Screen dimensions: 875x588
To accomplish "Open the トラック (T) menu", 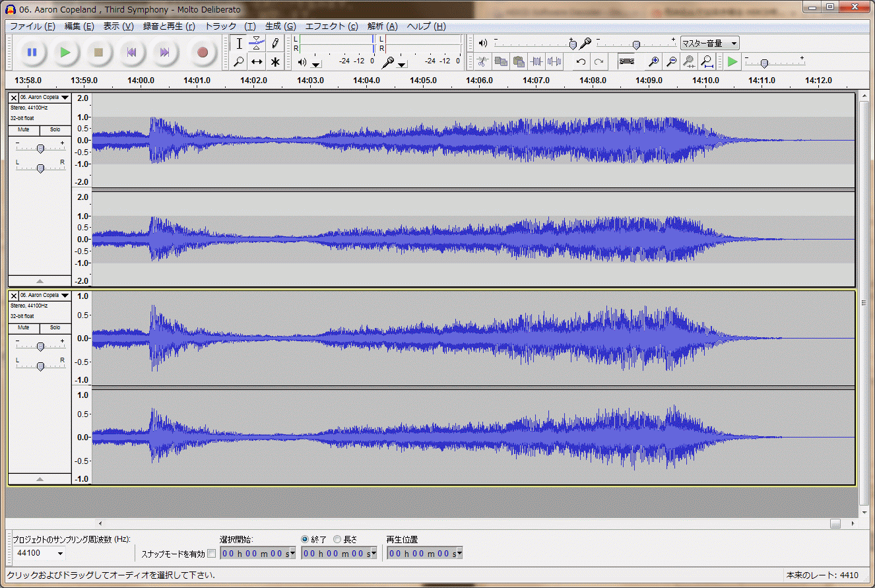I will 230,26.
